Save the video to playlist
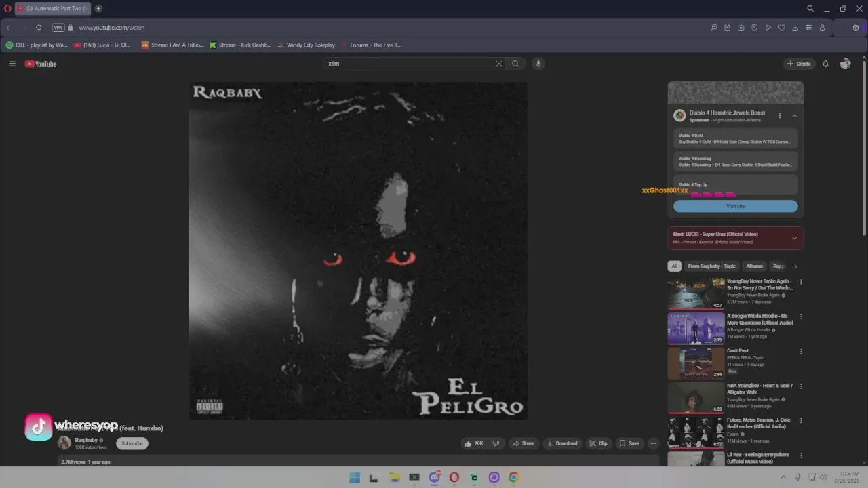This screenshot has height=488, width=868. click(x=629, y=443)
